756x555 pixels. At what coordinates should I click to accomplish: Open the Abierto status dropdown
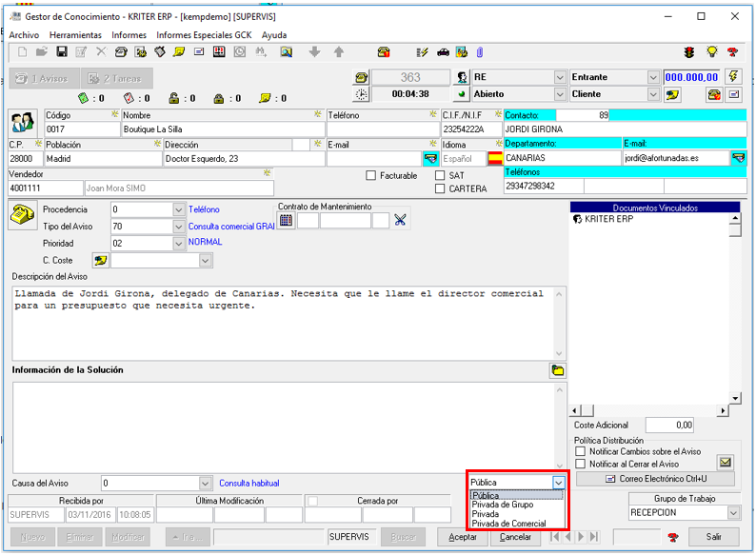pyautogui.click(x=560, y=94)
